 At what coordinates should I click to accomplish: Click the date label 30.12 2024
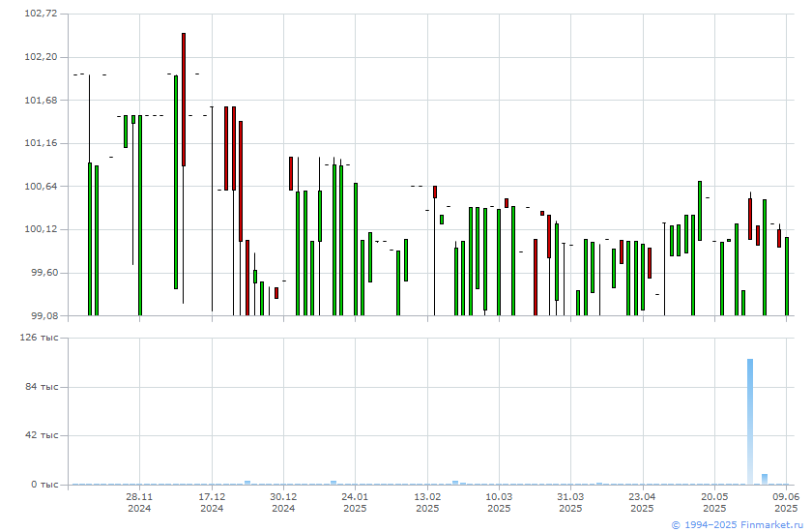coord(283,502)
